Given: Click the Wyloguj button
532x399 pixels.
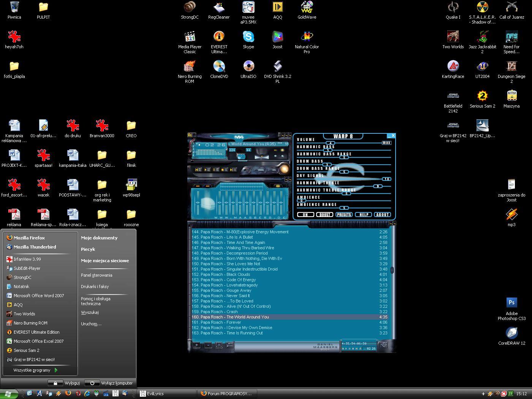Looking at the screenshot, I should click(x=64, y=383).
